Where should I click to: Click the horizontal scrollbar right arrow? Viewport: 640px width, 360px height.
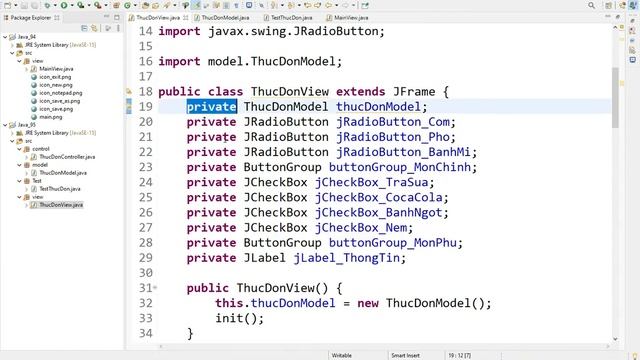tap(607, 347)
